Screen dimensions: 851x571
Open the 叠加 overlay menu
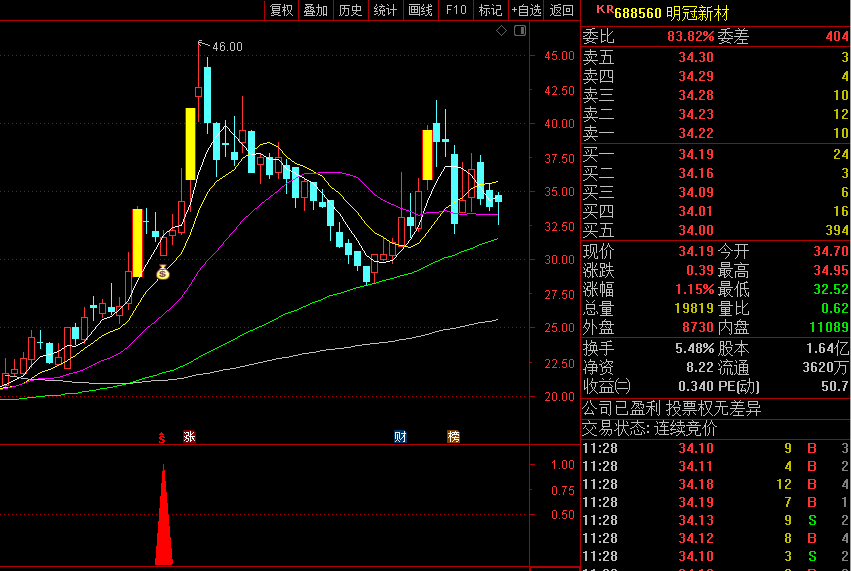click(315, 10)
